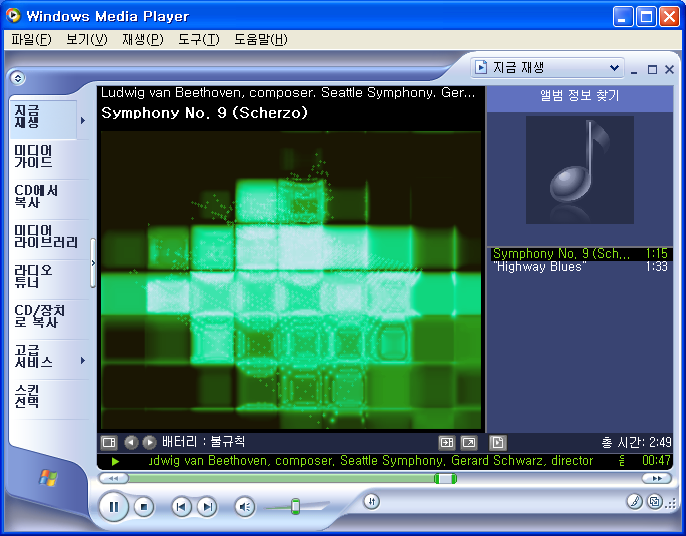Click the fast forward button on seek bar
This screenshot has width=686, height=536.
coord(657,478)
